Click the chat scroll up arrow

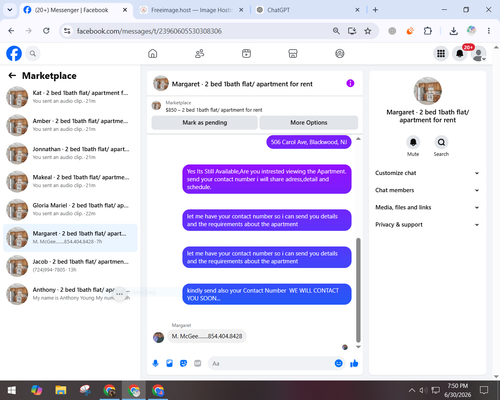358,139
